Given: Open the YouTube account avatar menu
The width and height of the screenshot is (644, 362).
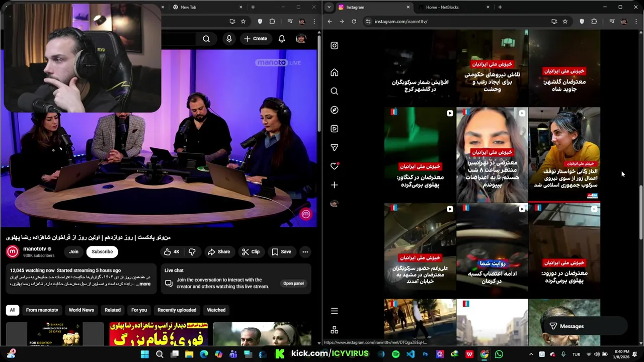Looking at the screenshot, I should [x=301, y=39].
